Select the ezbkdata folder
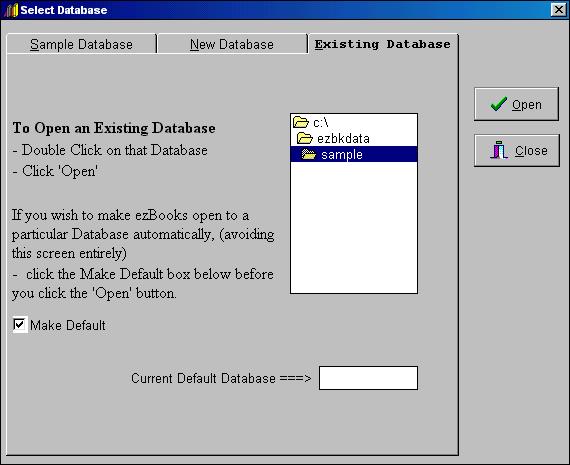Screen dimensions: 570x465 point(354,138)
